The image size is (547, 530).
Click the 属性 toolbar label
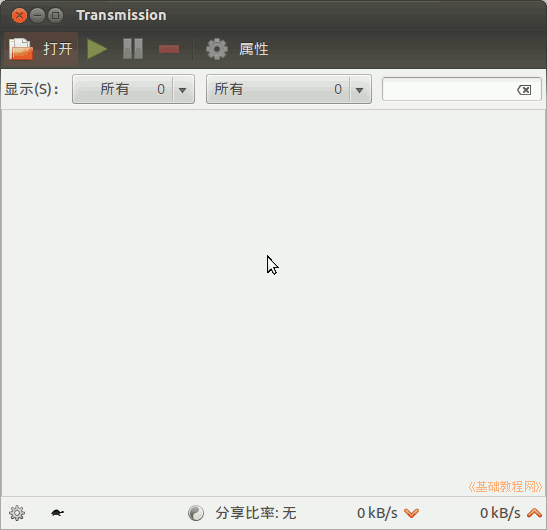click(254, 49)
